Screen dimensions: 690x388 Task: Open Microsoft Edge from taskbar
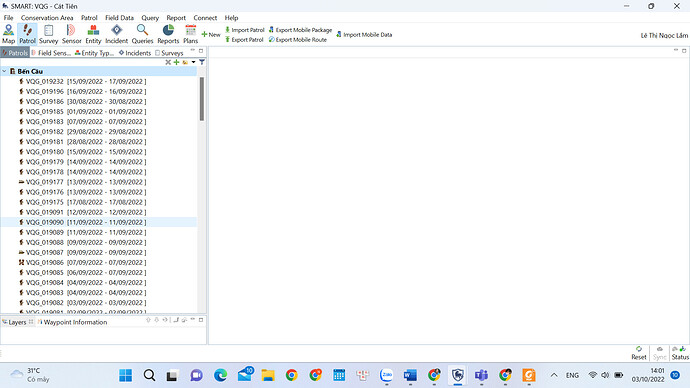[220, 375]
